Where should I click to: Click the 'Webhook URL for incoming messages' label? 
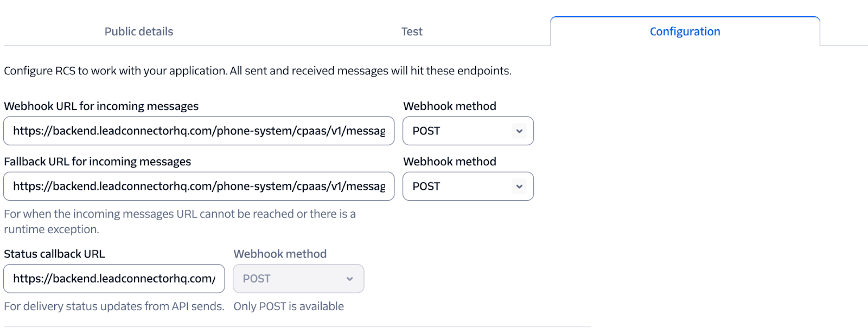(x=101, y=106)
